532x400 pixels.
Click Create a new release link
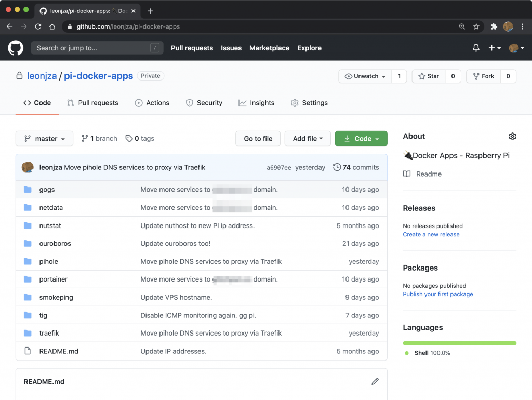pos(431,234)
